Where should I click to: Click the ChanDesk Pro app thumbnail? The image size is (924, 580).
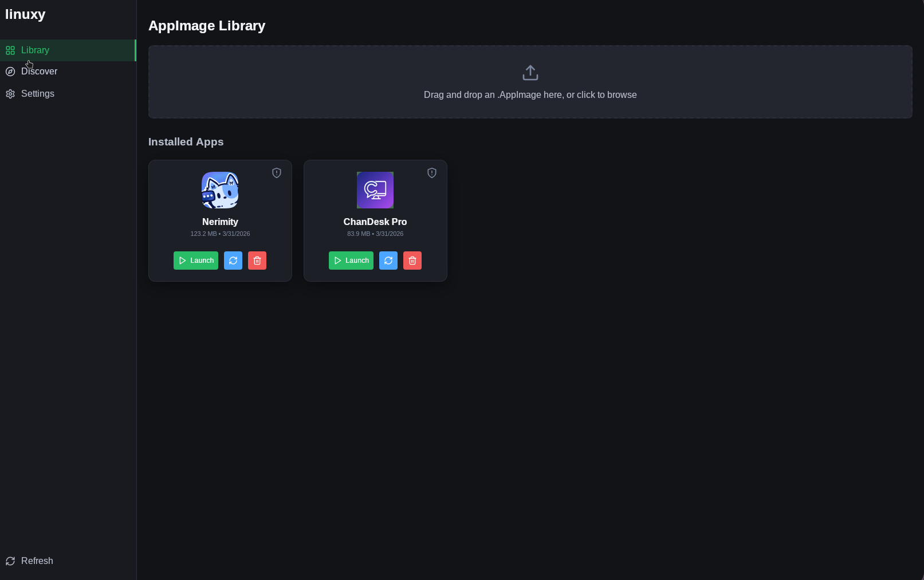(x=375, y=190)
